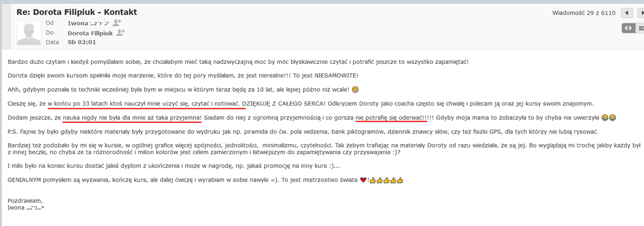This screenshot has width=644, height=226.
Task: Click underlined phrase 'nauka nigdy nie była'
Action: click(93, 118)
